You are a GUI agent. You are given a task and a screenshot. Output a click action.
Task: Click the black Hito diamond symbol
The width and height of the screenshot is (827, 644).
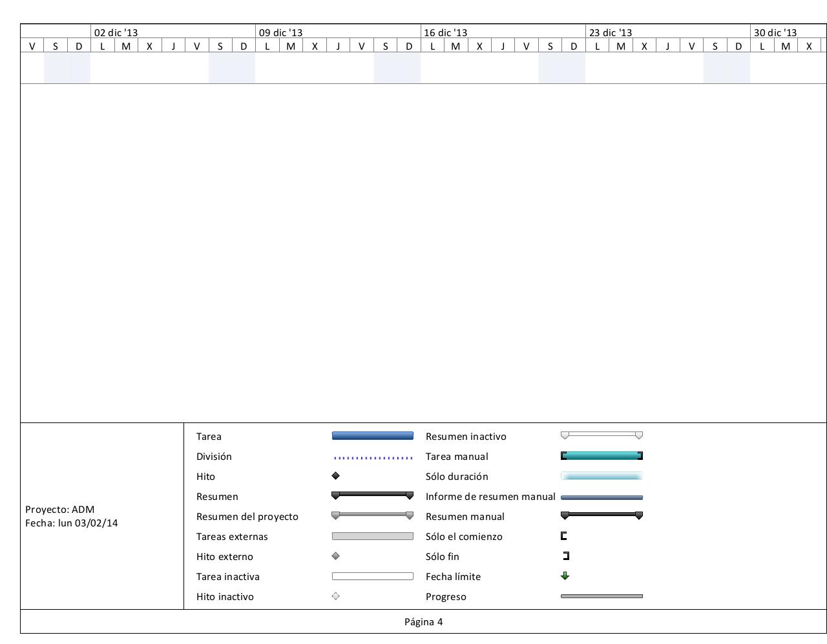coord(335,476)
